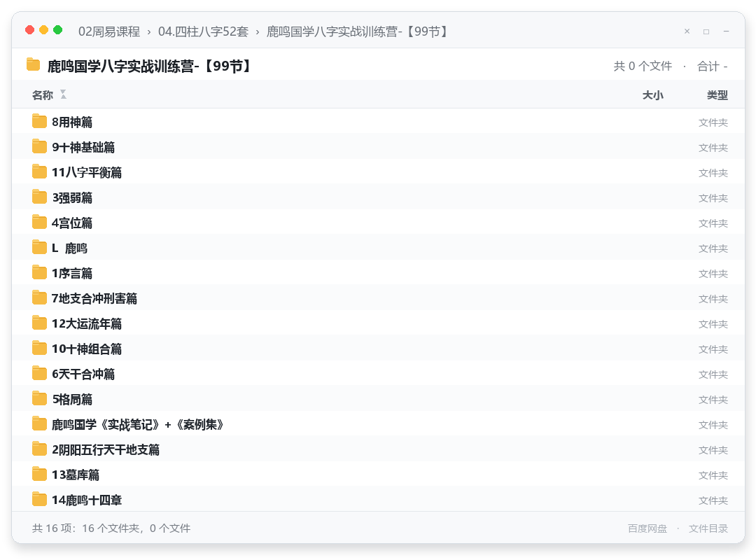This screenshot has height=560, width=756.
Task: Click the 文件目录 label in the footer
Action: coord(708,528)
